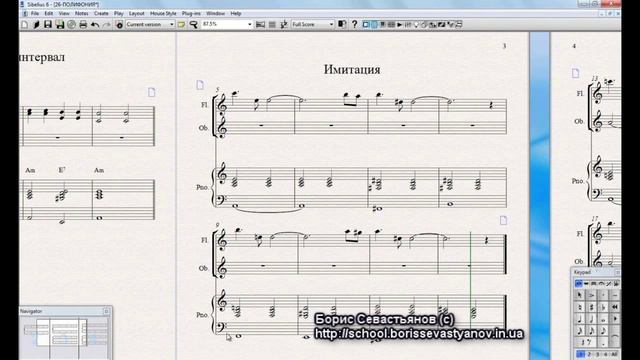Screen dimensions: 640x360
Task: Apply the flat accidental on the Keypad
Action: coord(603,307)
